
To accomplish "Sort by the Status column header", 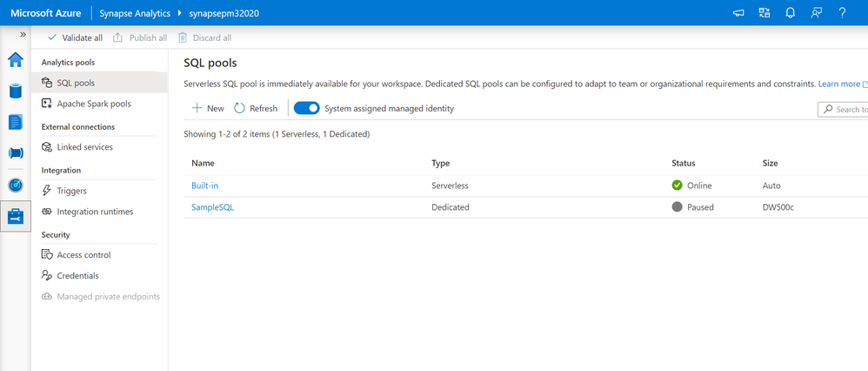I will [683, 163].
